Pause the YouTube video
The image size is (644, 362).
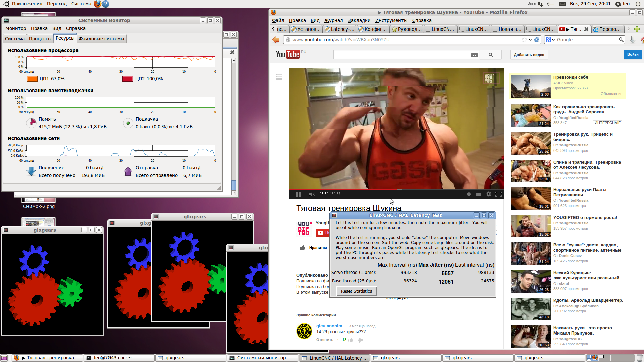[x=298, y=194]
